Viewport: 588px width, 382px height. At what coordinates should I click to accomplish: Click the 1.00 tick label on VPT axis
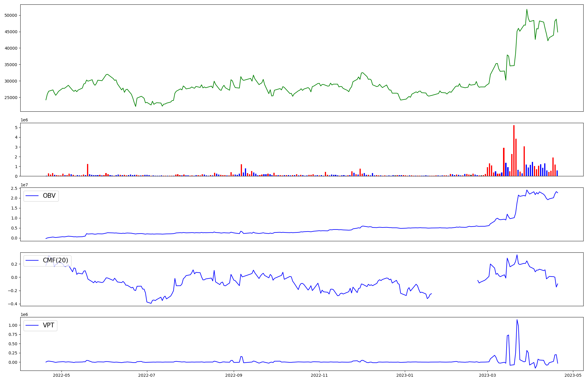pyautogui.click(x=13, y=325)
